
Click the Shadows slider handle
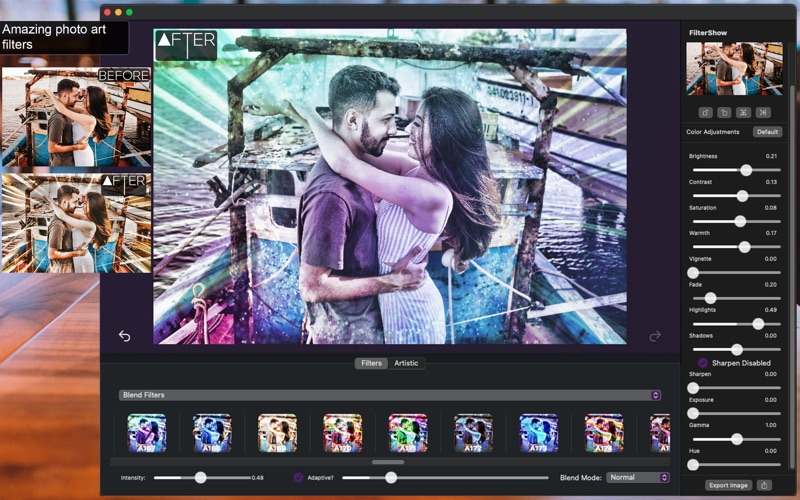click(x=737, y=349)
